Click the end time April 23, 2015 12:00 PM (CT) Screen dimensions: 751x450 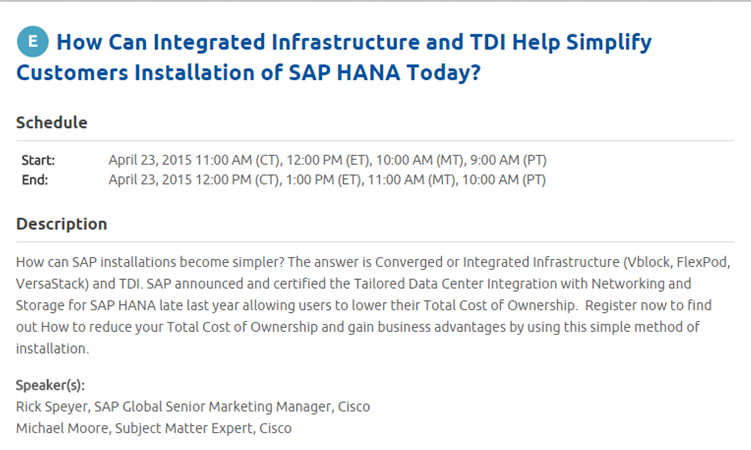point(195,180)
